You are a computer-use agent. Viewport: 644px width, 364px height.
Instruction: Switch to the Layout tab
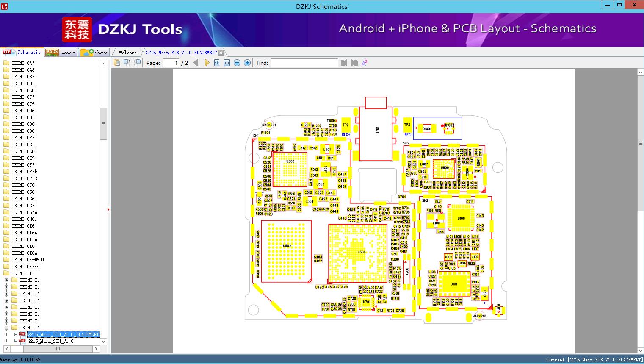tap(61, 52)
